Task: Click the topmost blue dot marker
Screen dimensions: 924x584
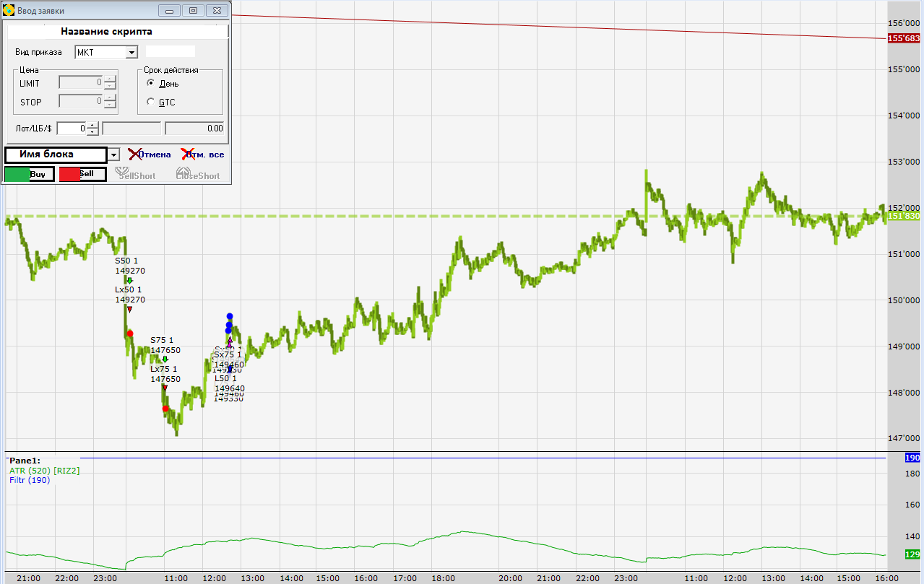Action: (230, 316)
